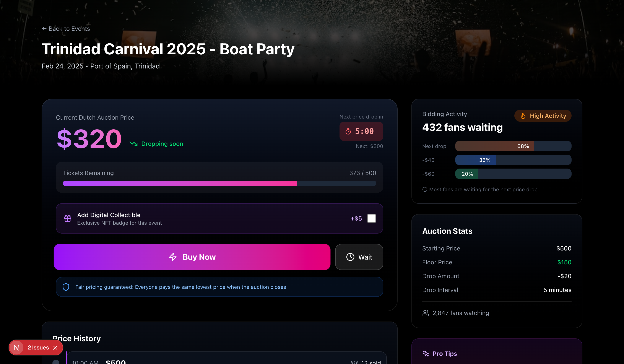Viewport: 624px width, 364px height.
Task: Go back via Back to Events link
Action: (x=66, y=29)
